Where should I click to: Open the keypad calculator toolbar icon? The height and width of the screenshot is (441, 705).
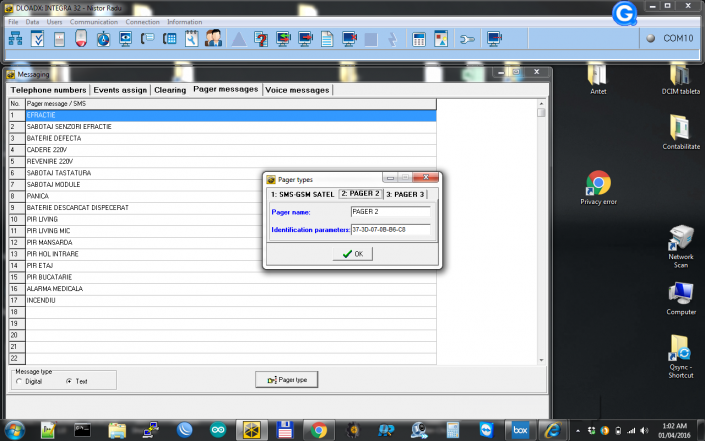click(x=419, y=39)
